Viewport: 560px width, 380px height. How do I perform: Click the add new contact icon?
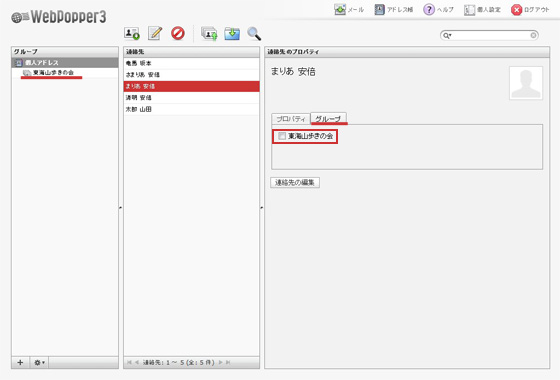click(132, 34)
